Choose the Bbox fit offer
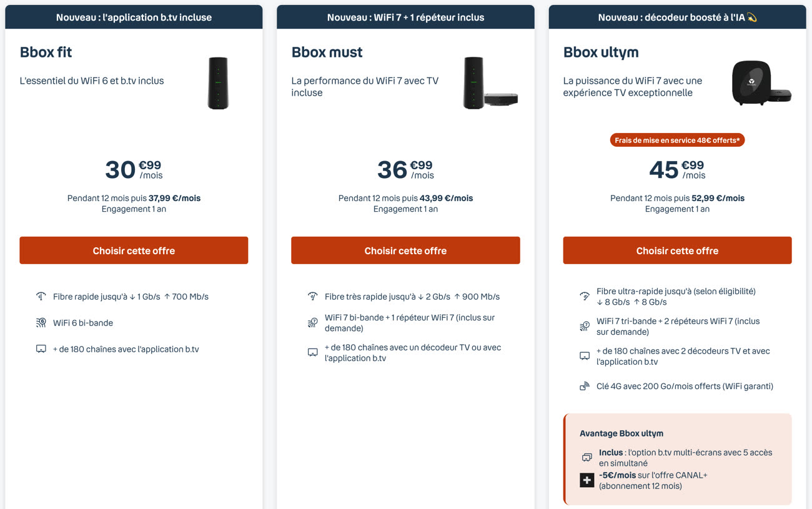 click(x=134, y=250)
